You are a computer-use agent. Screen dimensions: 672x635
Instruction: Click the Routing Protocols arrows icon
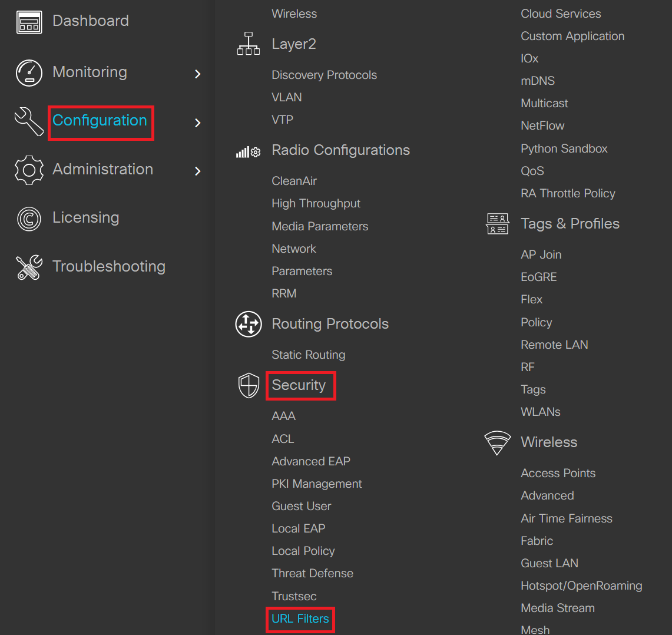249,324
